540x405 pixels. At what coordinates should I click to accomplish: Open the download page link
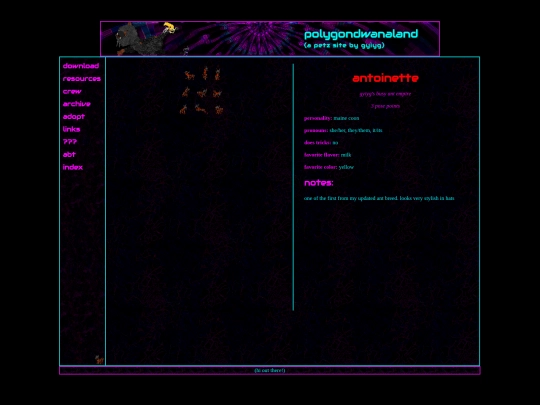click(x=81, y=66)
